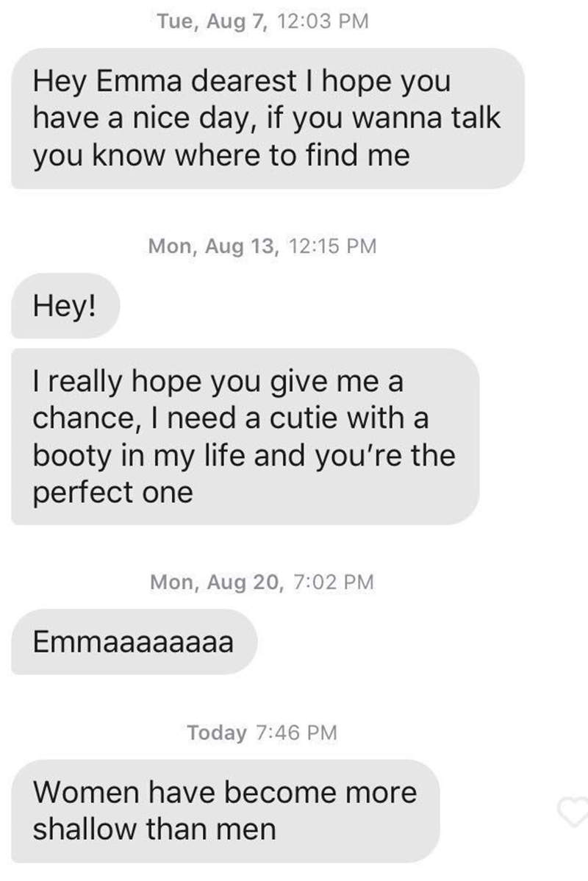Click the 'I really hope you give me a chance' message
The image size is (588, 881).
click(x=245, y=436)
